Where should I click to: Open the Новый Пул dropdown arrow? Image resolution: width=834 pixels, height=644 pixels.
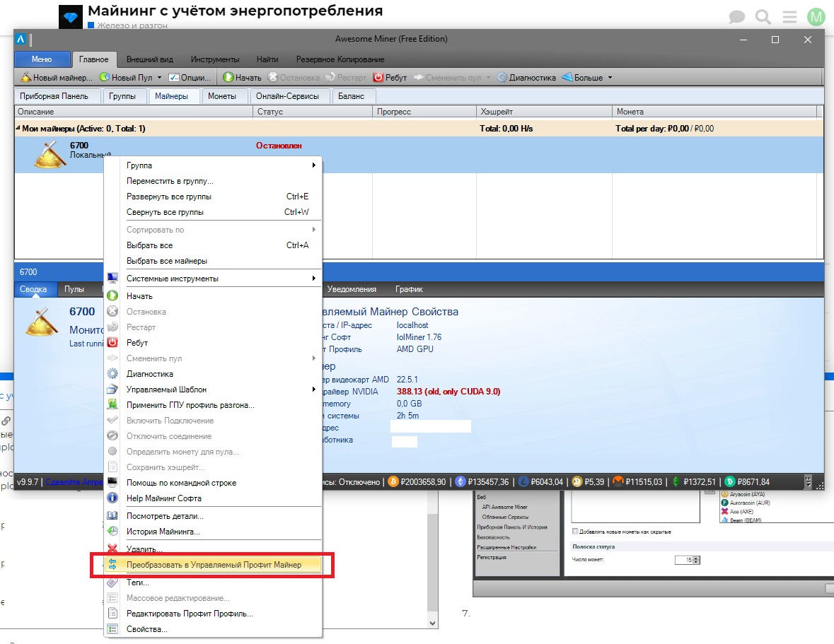coord(159,78)
